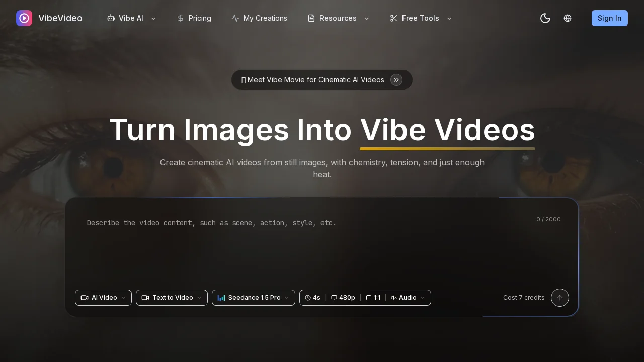Open the Text to Video mode dropdown

pyautogui.click(x=172, y=298)
